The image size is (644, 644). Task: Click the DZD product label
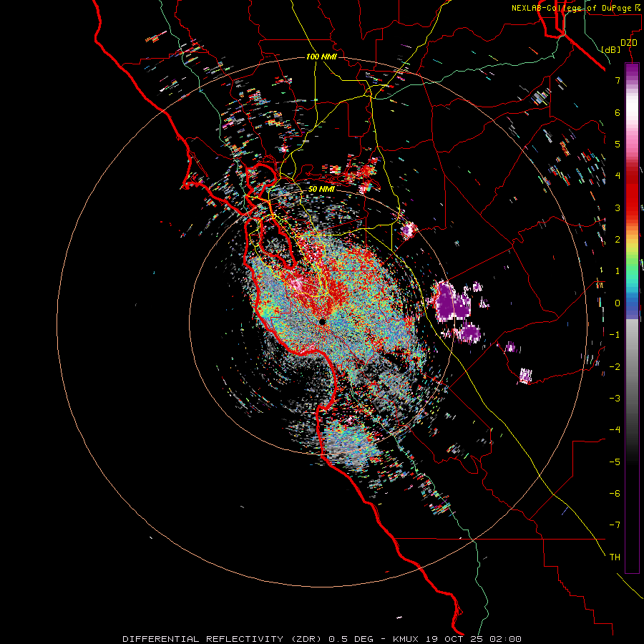(629, 43)
